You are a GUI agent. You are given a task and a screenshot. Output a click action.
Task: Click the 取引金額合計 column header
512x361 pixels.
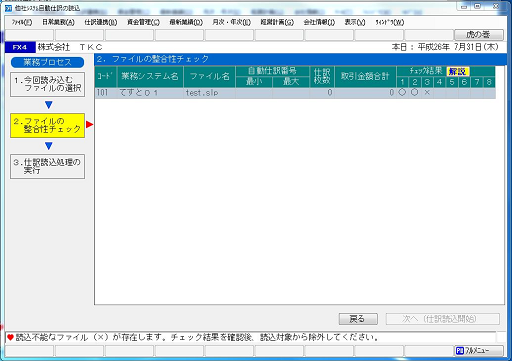tap(365, 77)
